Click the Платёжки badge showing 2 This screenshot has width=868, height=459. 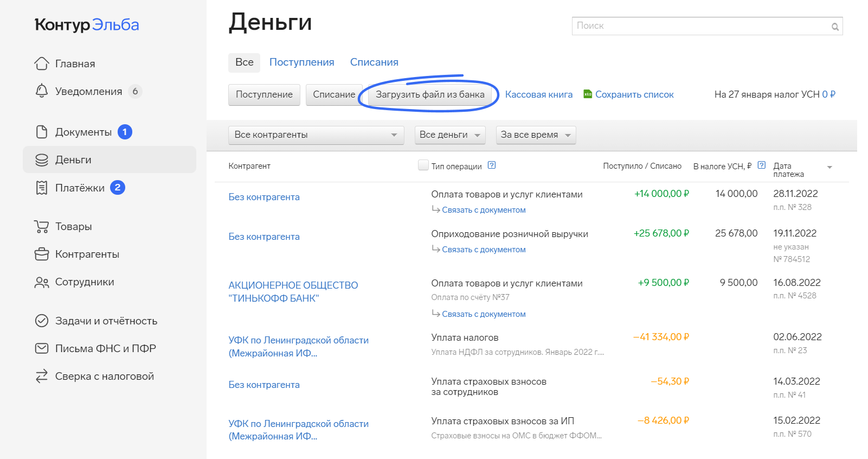click(118, 188)
